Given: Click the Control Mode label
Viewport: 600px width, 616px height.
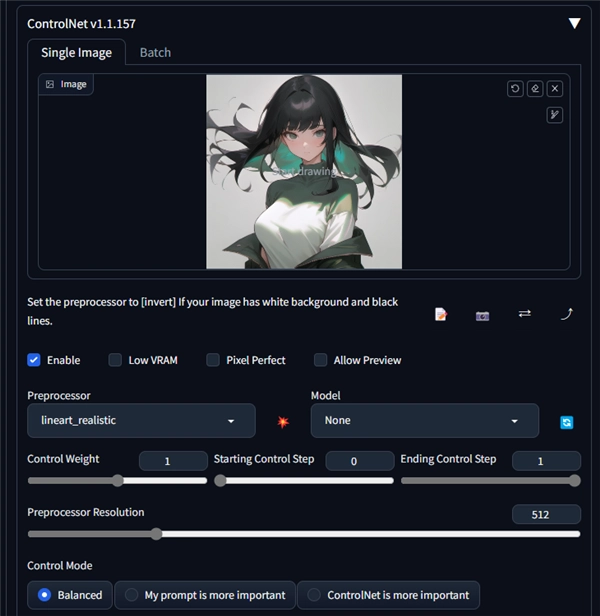Looking at the screenshot, I should (x=60, y=566).
